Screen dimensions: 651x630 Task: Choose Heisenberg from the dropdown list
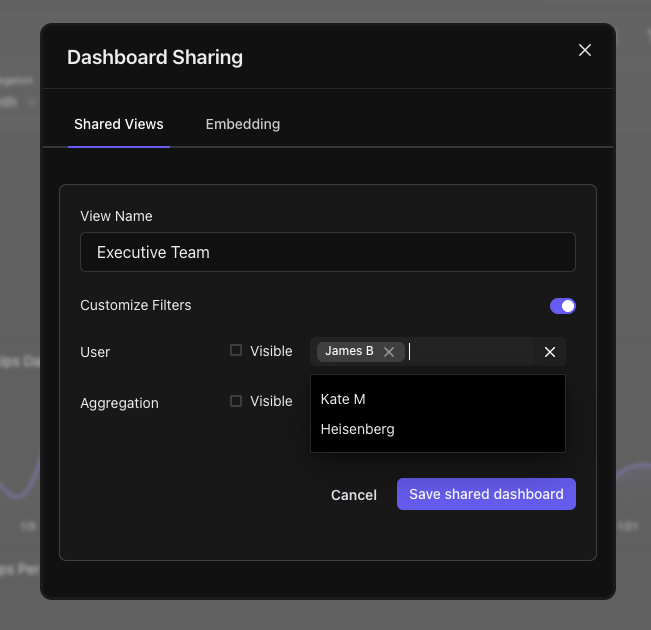click(357, 429)
